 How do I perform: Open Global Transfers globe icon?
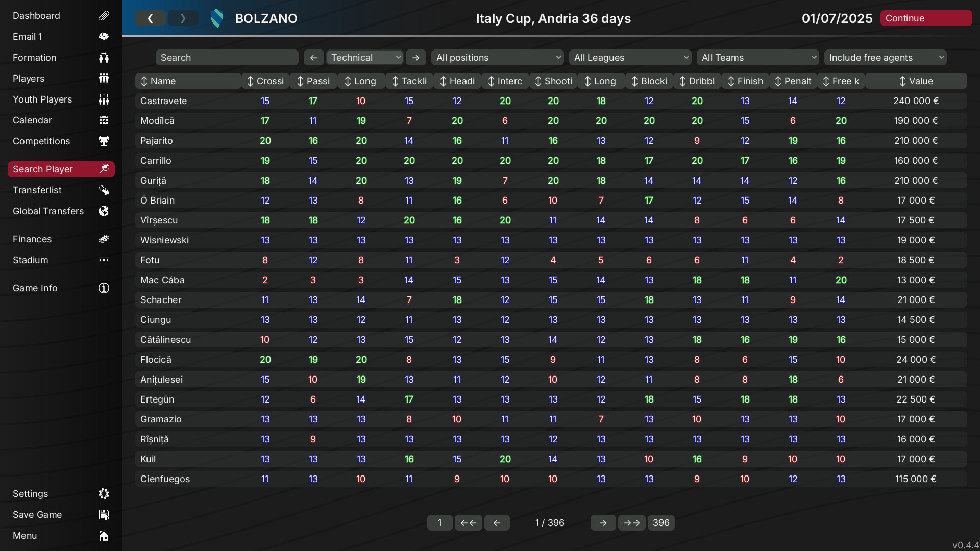point(104,211)
